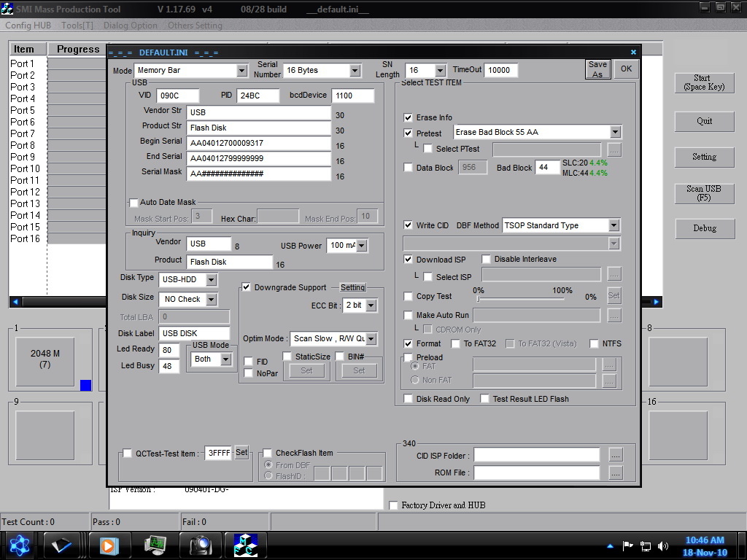Enable the NTFS format checkbox
The width and height of the screenshot is (747, 560).
tap(595, 343)
